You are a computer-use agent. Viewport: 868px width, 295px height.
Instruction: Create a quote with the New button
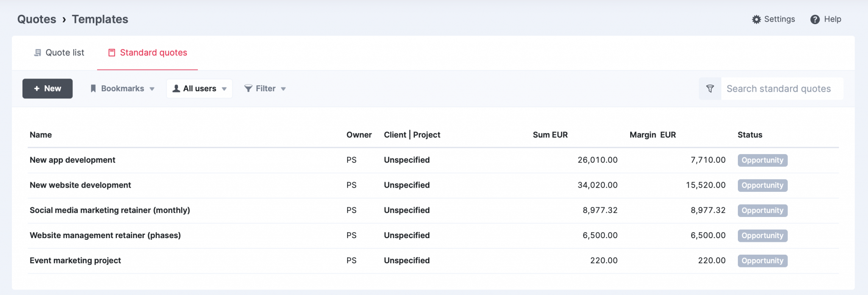[47, 88]
